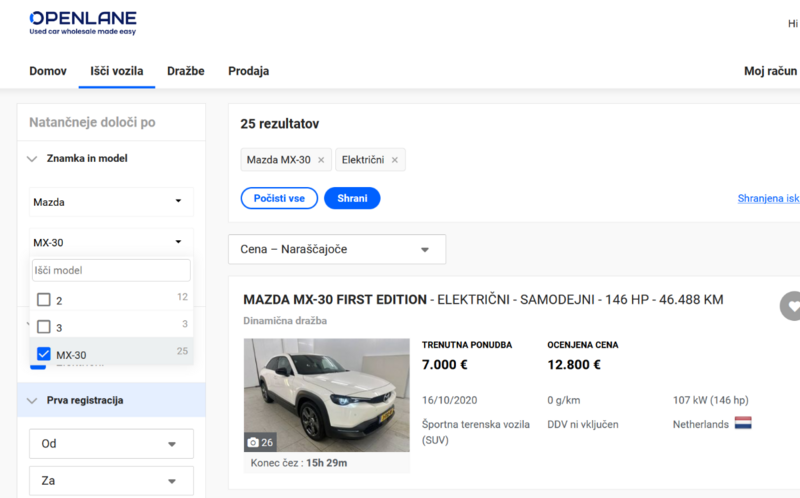The height and width of the screenshot is (498, 800).
Task: Open the Za registration year dropdown
Action: 111,481
